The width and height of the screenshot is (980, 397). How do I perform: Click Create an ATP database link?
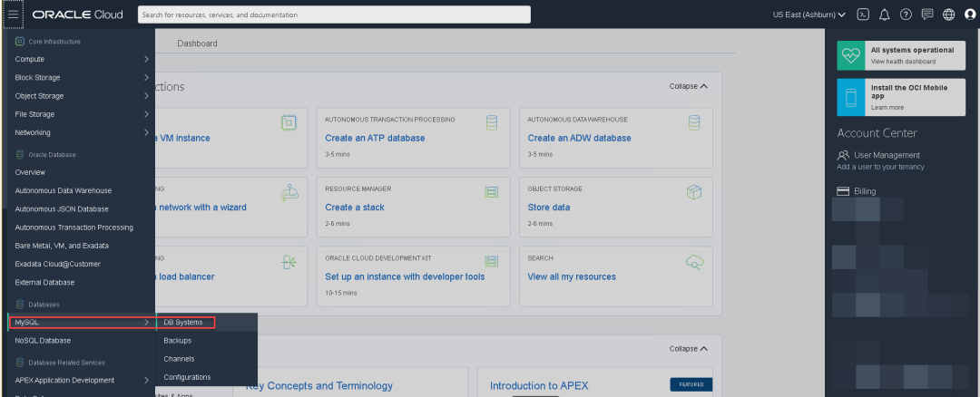[x=375, y=138]
